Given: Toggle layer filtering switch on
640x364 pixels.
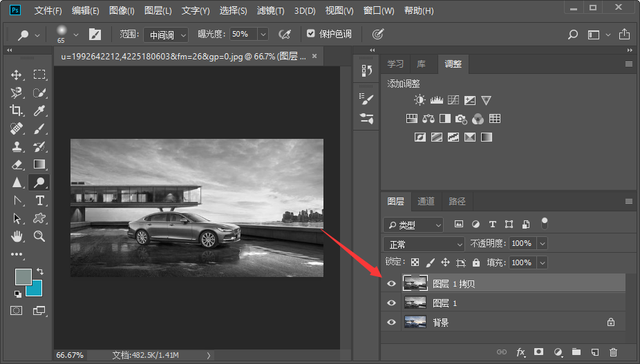Looking at the screenshot, I should pyautogui.click(x=544, y=224).
